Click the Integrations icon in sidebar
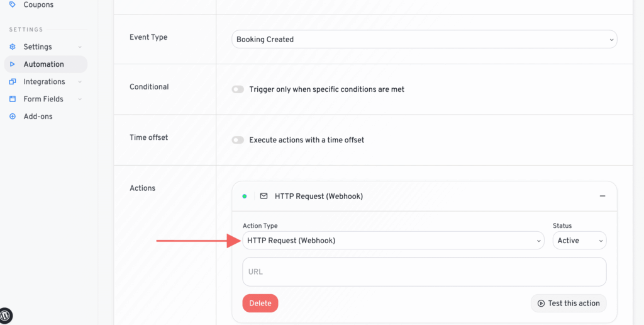Screen dimensions: 644x325 pyautogui.click(x=13, y=82)
